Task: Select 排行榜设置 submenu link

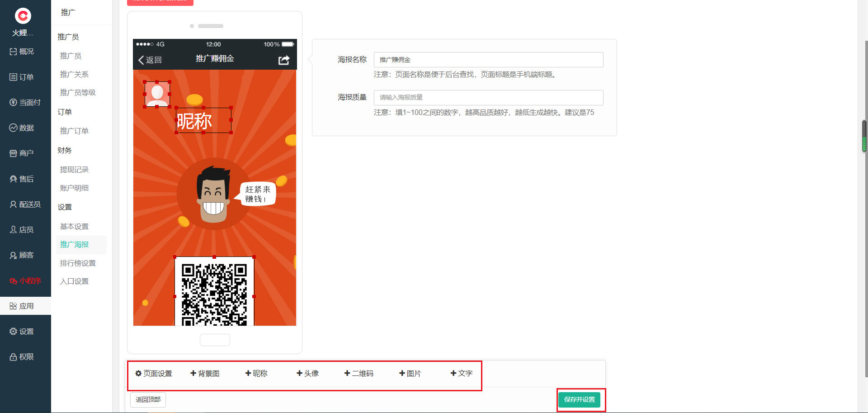Action: tap(78, 263)
